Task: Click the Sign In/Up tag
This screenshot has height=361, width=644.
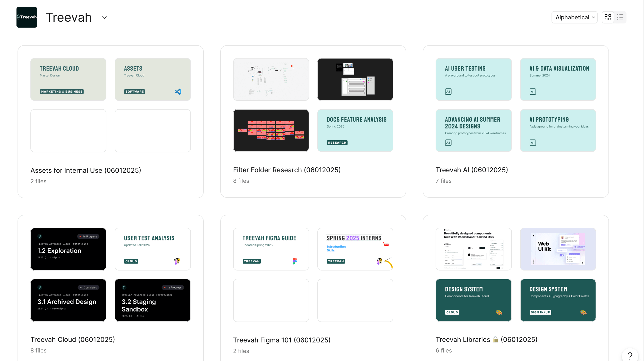Action: click(540, 312)
